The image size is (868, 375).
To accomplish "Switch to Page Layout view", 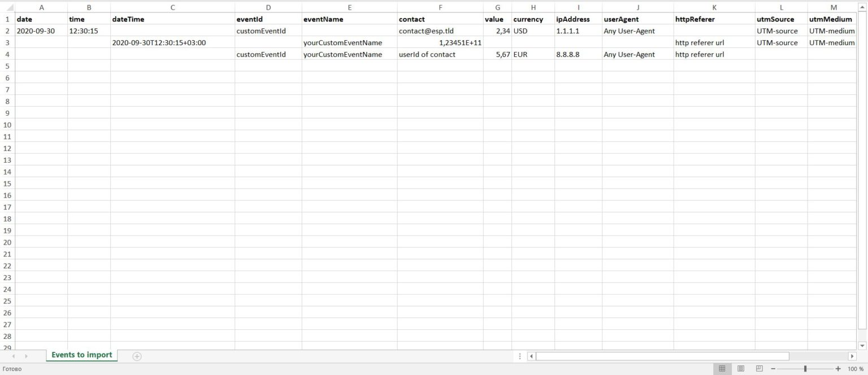I will coord(740,369).
